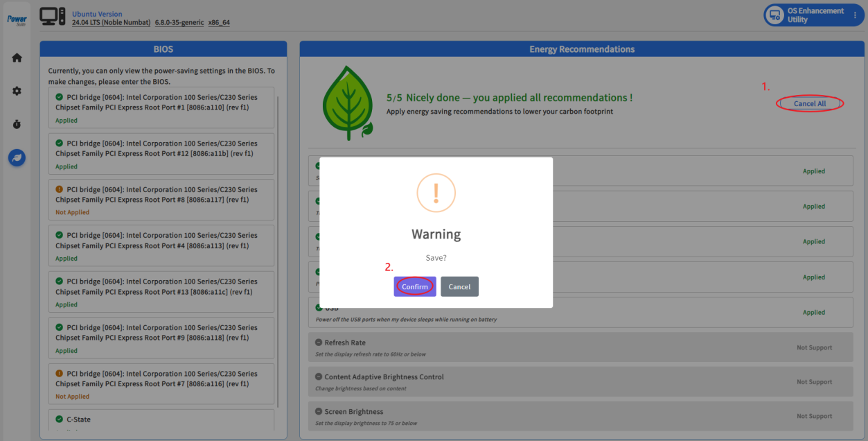Select Content Adaptive Brightness Control label
This screenshot has width=868, height=441.
[x=384, y=377]
